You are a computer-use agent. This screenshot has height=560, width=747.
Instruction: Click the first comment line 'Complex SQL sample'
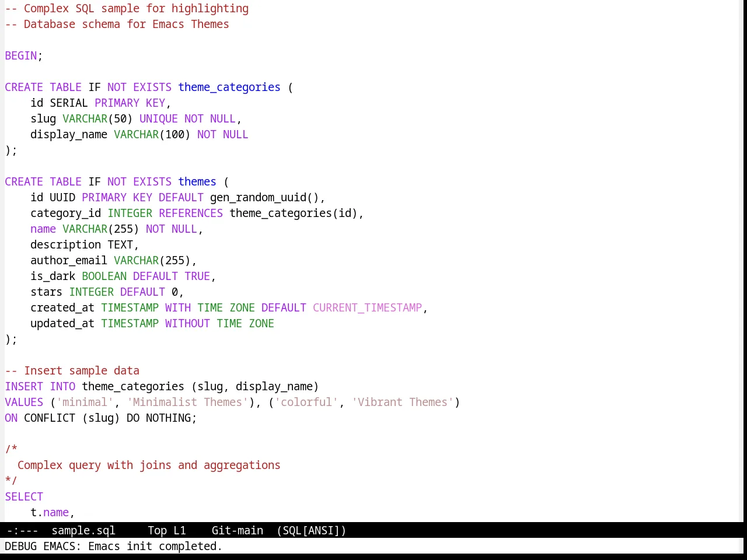click(x=127, y=8)
